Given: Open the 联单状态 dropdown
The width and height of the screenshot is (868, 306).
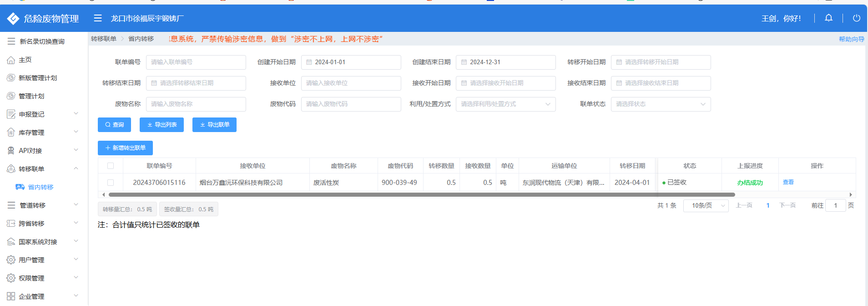Looking at the screenshot, I should (x=660, y=104).
